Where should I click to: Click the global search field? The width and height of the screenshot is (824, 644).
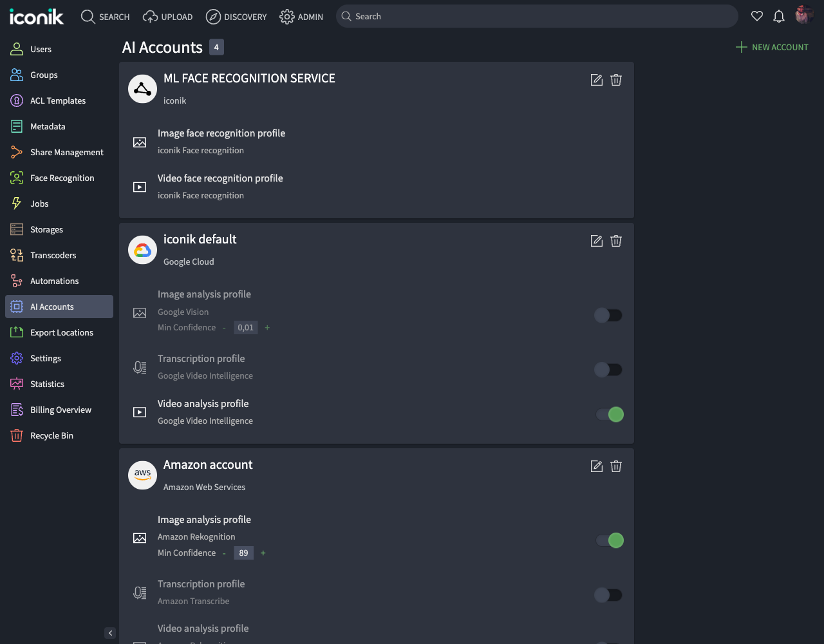click(x=537, y=15)
